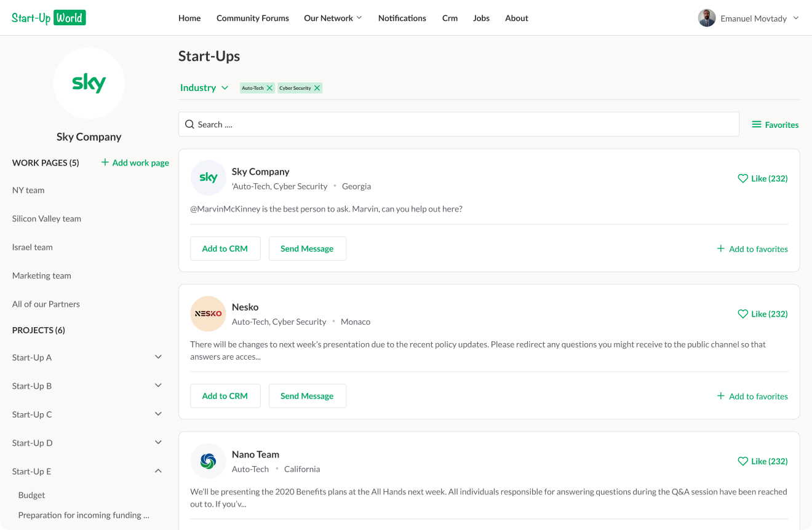This screenshot has width=812, height=530.
Task: Click Emanuel Movtady's profile avatar
Action: pyautogui.click(x=707, y=18)
